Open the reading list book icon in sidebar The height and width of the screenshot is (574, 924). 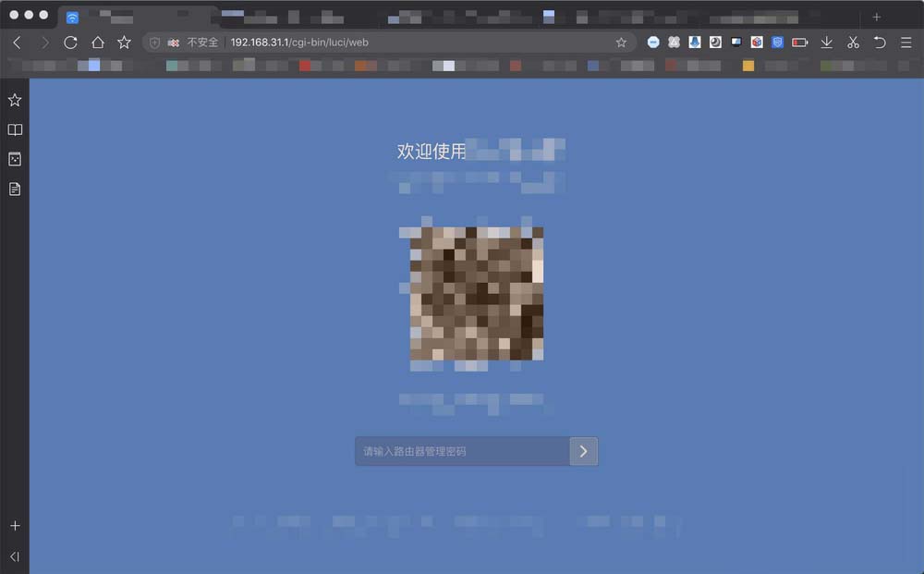15,129
